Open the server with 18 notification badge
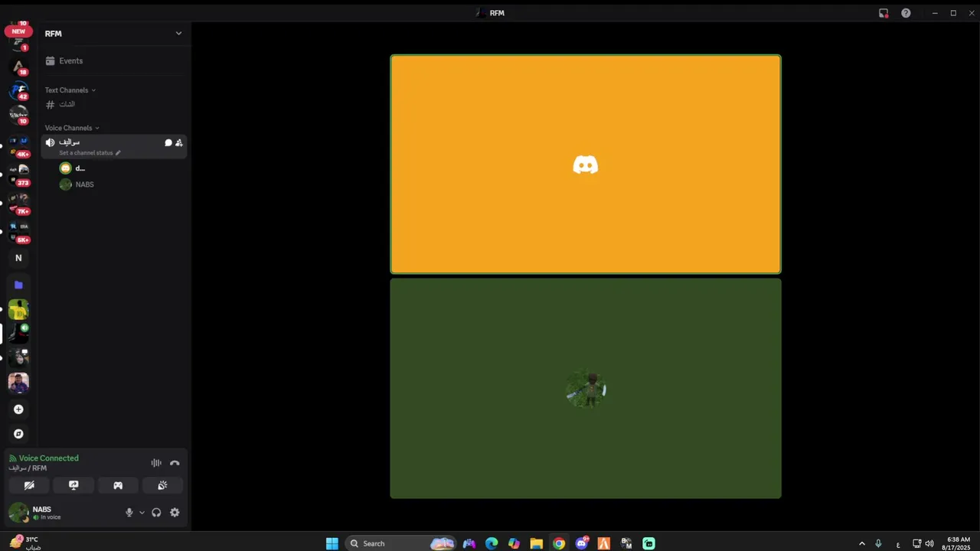Image resolution: width=980 pixels, height=551 pixels. pyautogui.click(x=18, y=67)
